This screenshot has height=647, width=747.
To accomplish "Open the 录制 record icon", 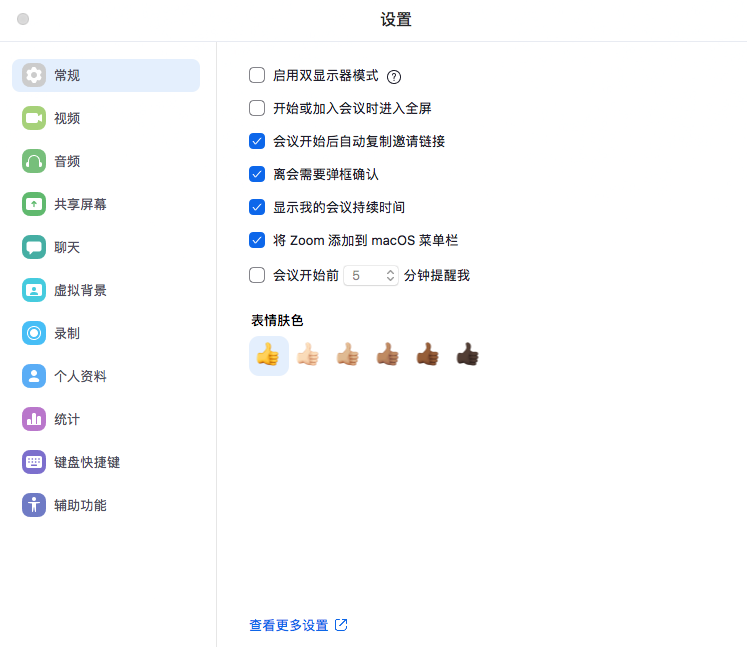I will click(x=34, y=333).
